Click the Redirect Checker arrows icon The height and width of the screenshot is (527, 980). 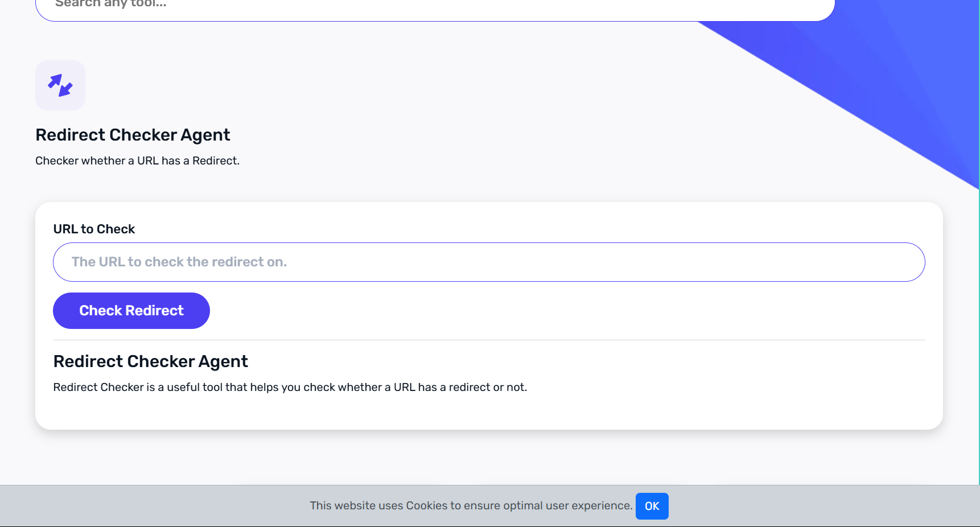(60, 85)
